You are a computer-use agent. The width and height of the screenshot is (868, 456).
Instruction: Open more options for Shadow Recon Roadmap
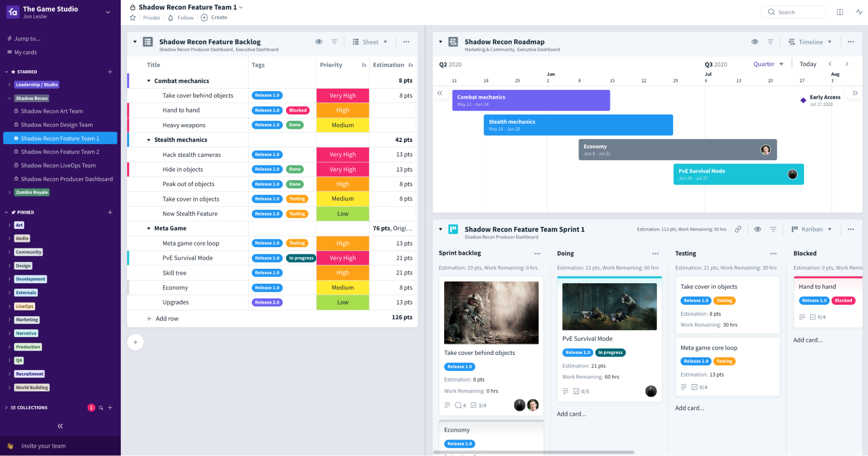[x=851, y=42]
